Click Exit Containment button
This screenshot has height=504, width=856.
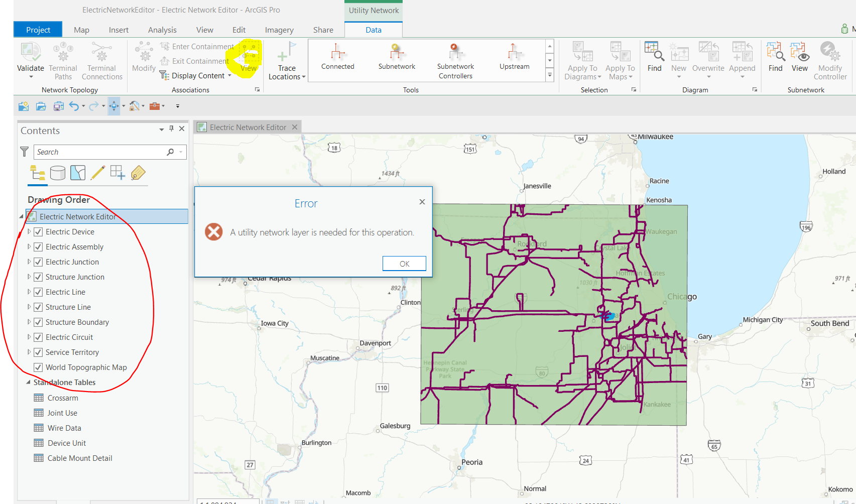pyautogui.click(x=194, y=61)
